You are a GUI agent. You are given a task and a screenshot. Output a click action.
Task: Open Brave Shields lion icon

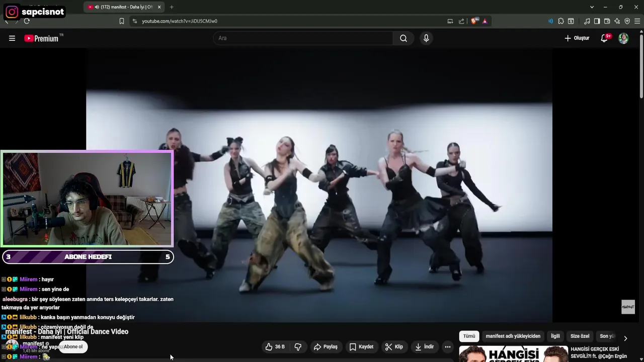click(x=474, y=21)
